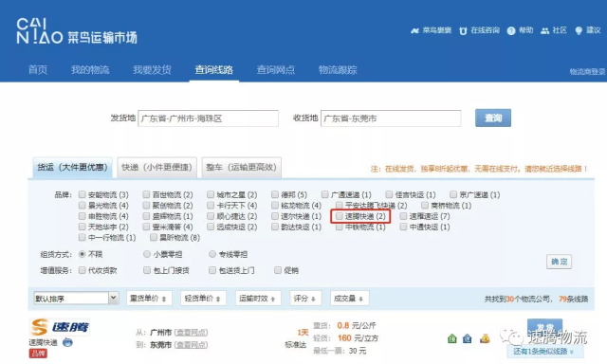Viewport: 607px width, 364px height.
Task: Tick the 中通快运 (1) brand checkbox
Action: point(403,227)
